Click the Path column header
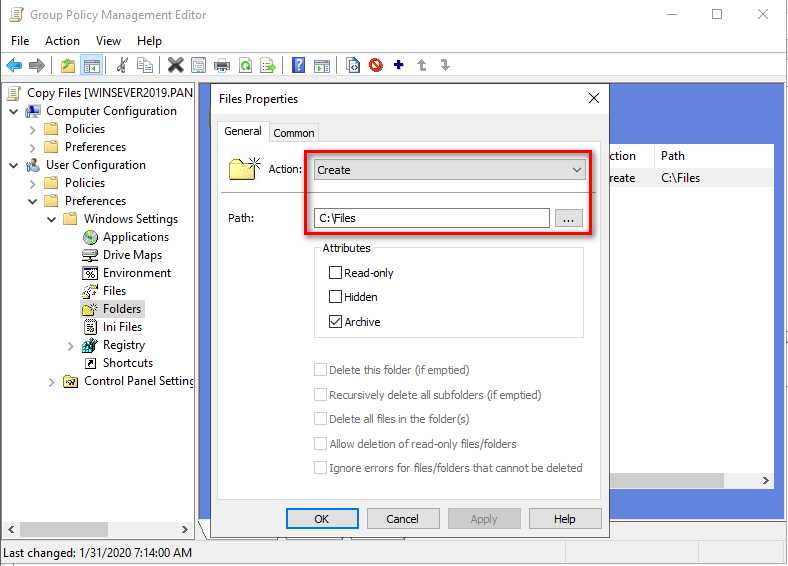788x566 pixels. coord(714,156)
